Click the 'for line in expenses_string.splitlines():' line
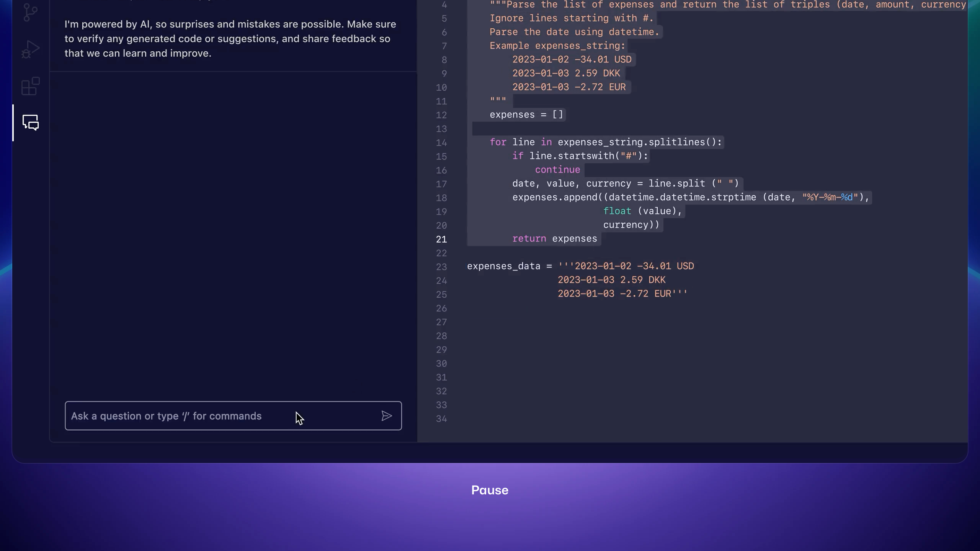This screenshot has width=980, height=551. 606,142
